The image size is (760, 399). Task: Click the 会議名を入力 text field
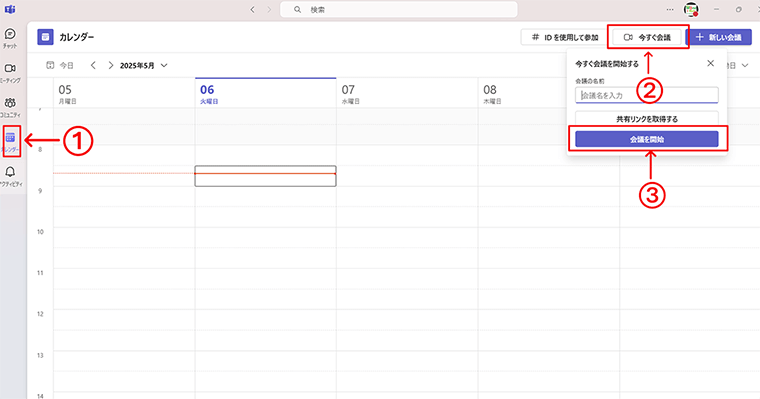647,96
